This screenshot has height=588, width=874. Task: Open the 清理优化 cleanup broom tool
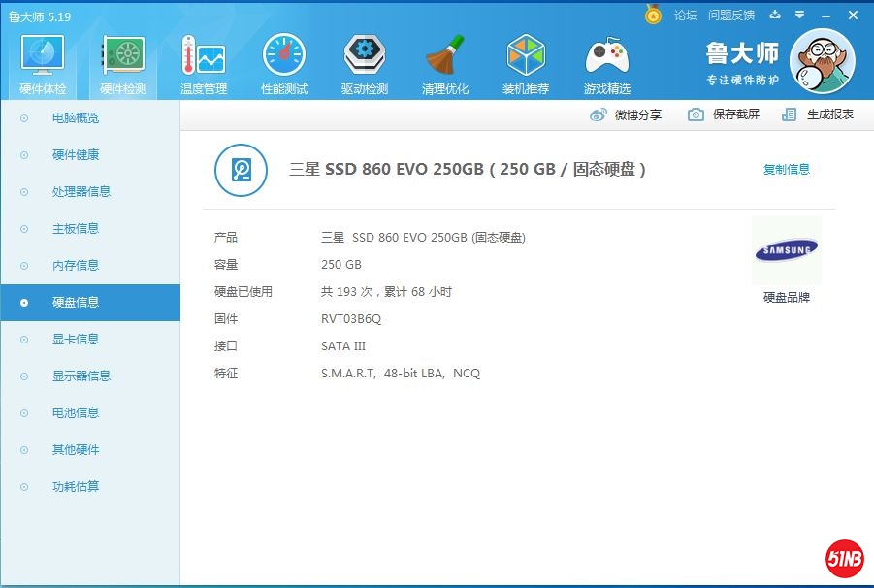click(x=445, y=64)
